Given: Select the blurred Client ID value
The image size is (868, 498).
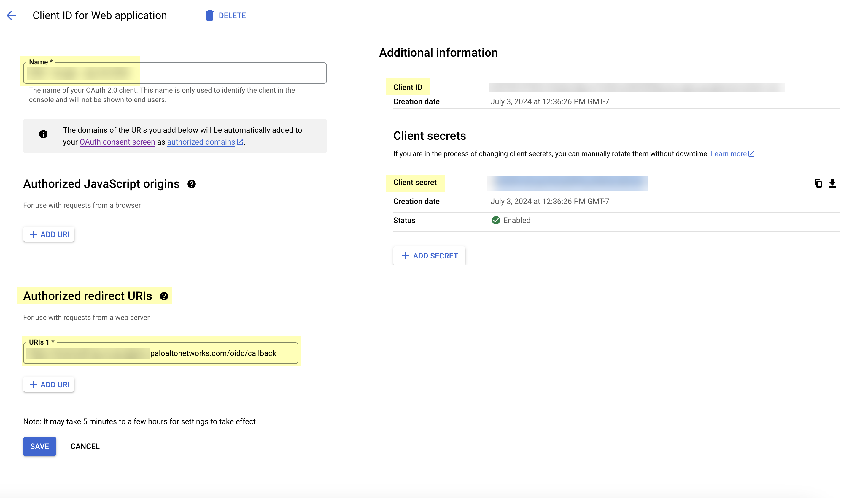Looking at the screenshot, I should (637, 87).
